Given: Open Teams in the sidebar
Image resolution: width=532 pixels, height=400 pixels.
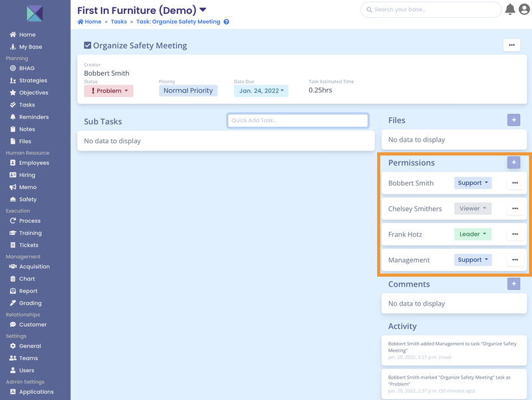Looking at the screenshot, I should click(29, 358).
